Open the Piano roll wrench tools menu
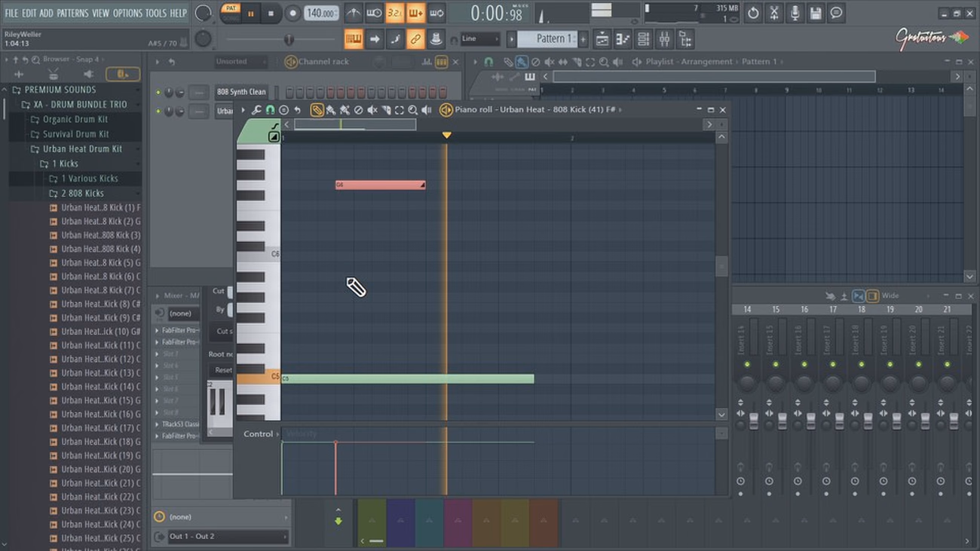The image size is (980, 551). tap(256, 110)
